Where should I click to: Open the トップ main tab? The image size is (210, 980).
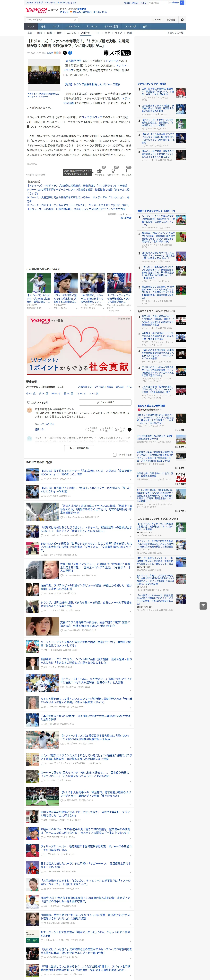click(x=31, y=26)
